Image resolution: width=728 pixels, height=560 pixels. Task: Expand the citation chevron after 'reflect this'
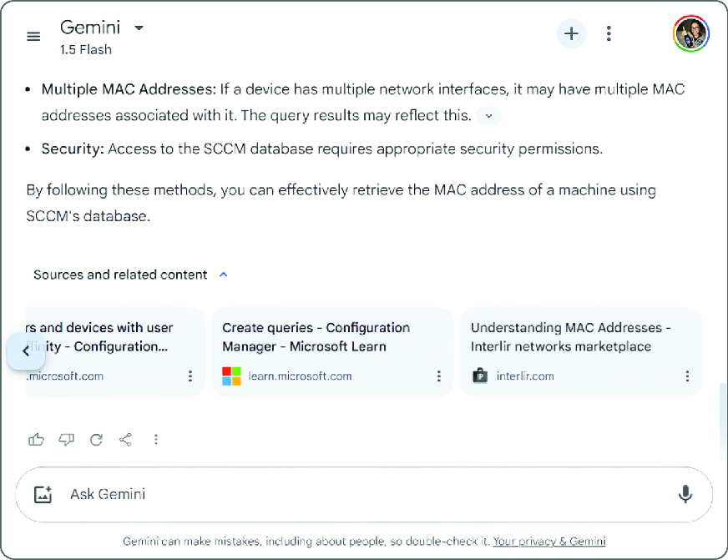tap(489, 116)
